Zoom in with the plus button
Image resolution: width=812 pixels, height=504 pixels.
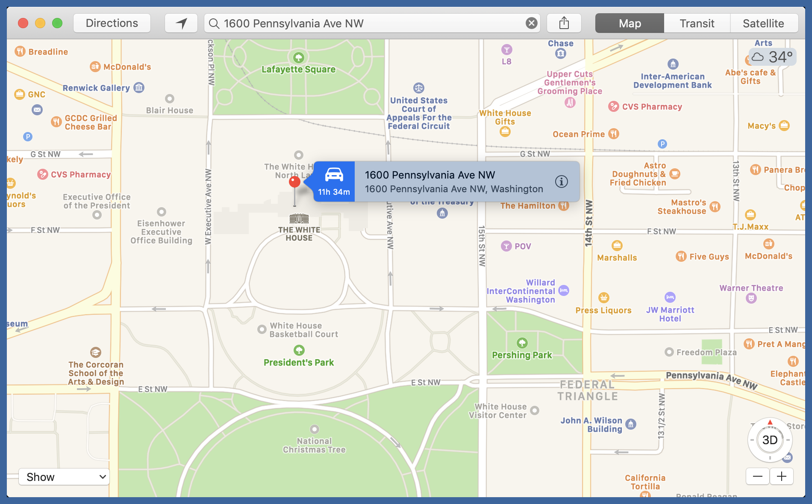[782, 476]
